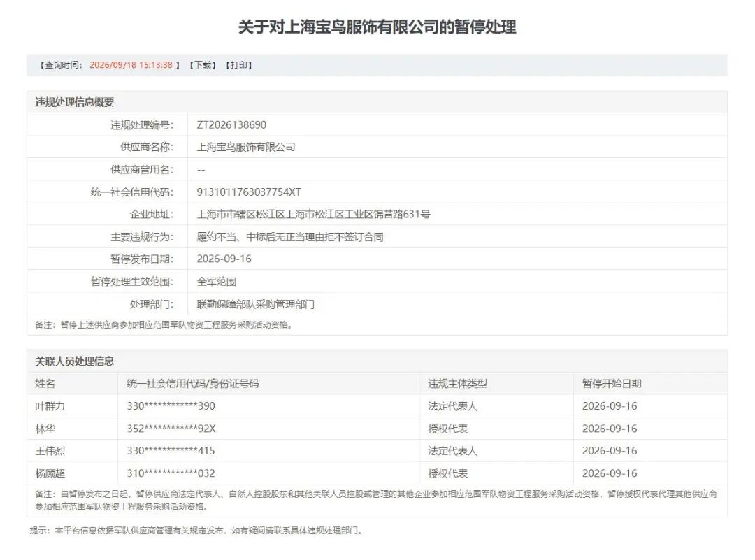Image resolution: width=755 pixels, height=560 pixels.
Task: Click the 暂停发布日期 label
Action: tap(141, 259)
